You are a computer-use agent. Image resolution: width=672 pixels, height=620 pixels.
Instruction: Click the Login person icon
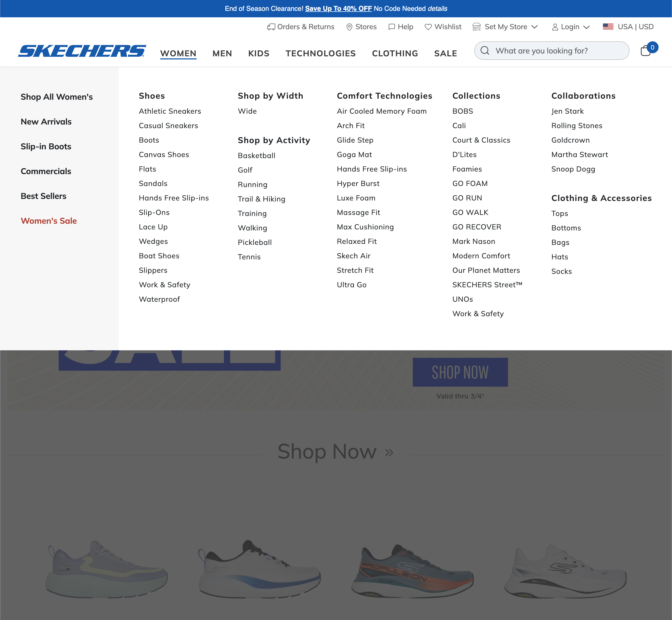[x=555, y=27]
